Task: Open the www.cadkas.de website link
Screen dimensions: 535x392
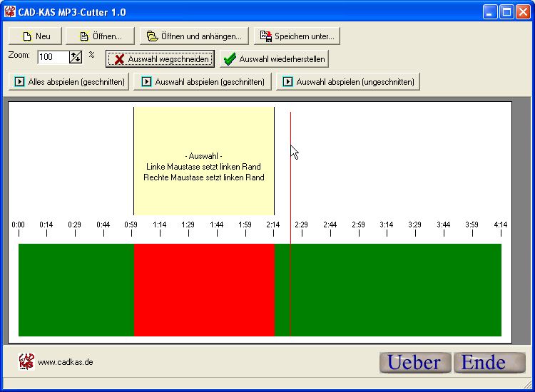Action: (65, 362)
